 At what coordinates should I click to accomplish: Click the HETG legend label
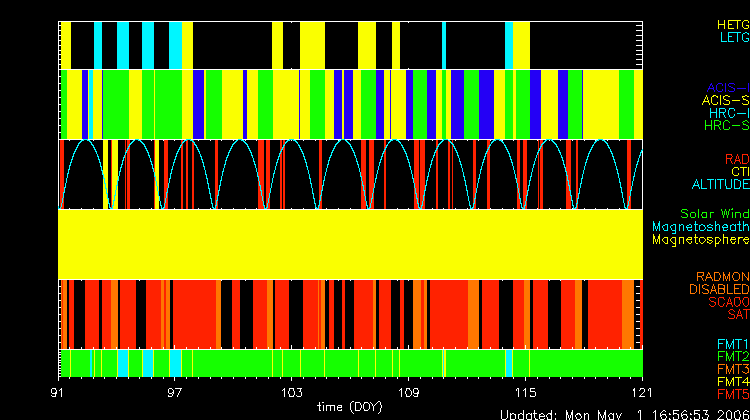[x=730, y=24]
